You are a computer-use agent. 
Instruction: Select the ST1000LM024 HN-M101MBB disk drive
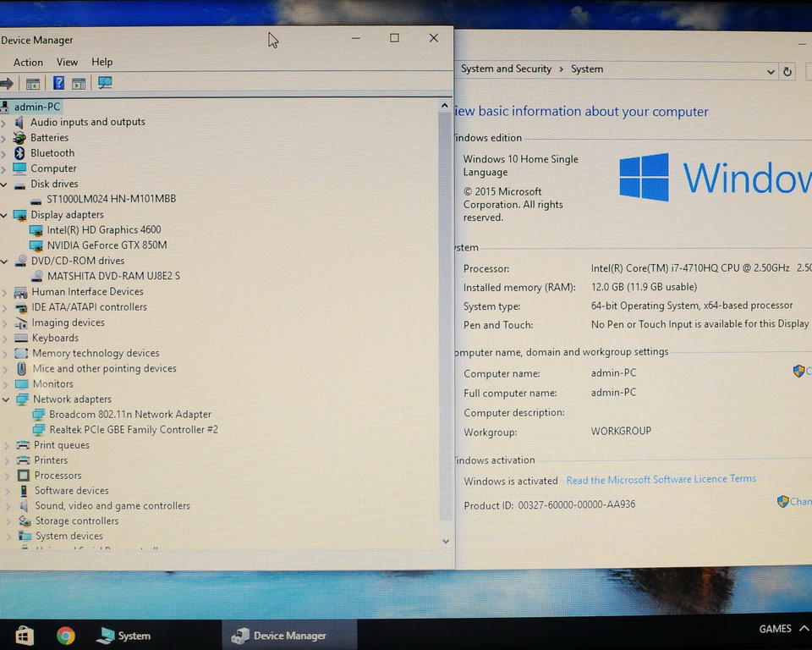(111, 199)
